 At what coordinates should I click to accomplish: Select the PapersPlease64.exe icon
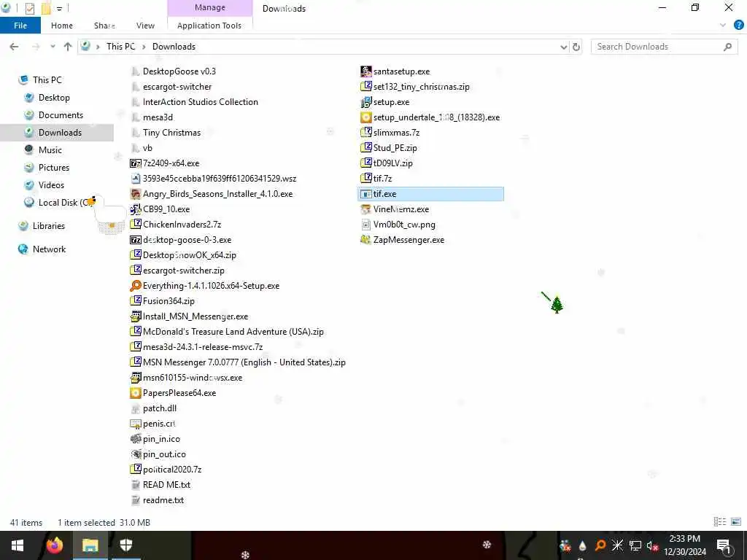click(136, 393)
